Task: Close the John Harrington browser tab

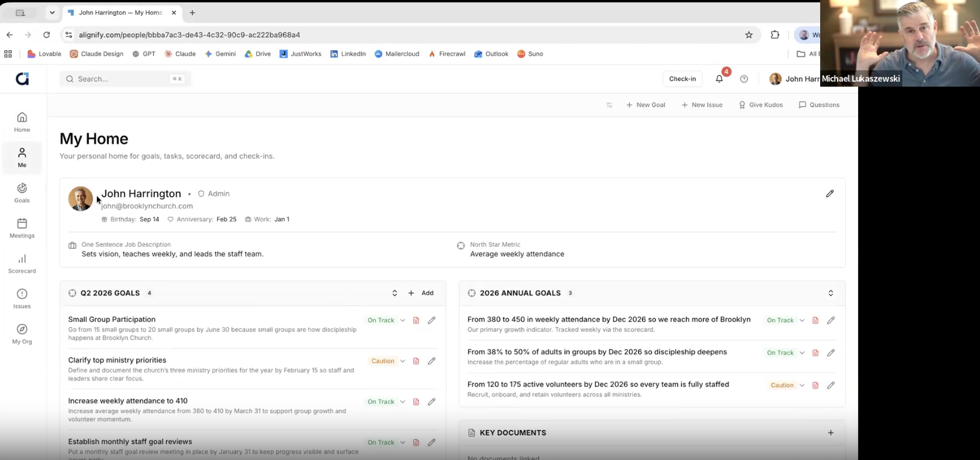Action: pyautogui.click(x=174, y=12)
